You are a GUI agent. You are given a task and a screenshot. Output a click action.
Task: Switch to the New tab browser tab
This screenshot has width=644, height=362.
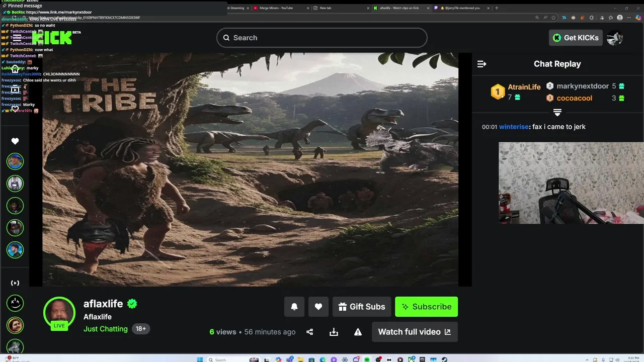coord(326,8)
